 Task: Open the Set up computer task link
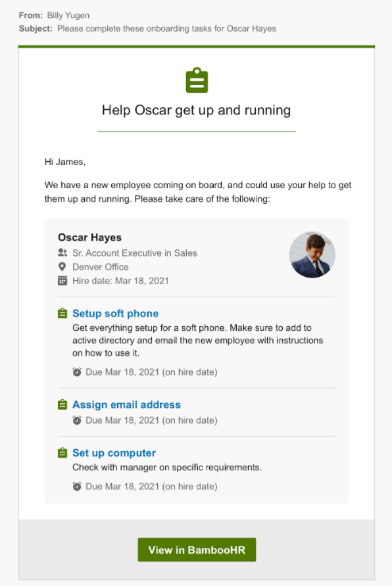pos(114,453)
